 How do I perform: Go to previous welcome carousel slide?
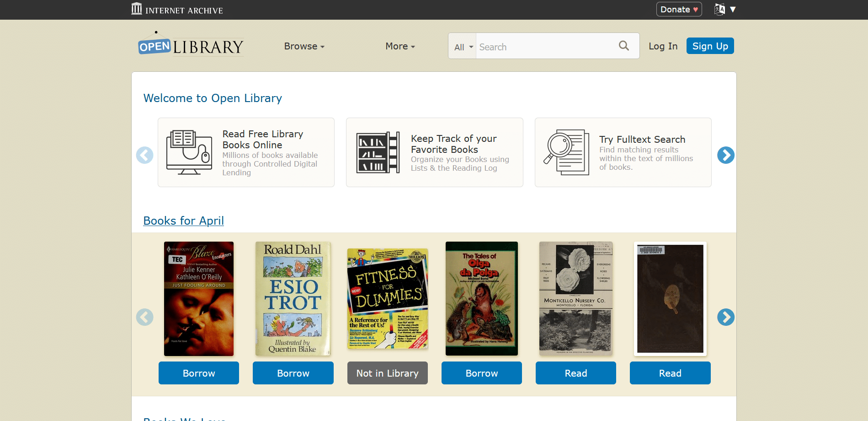pyautogui.click(x=145, y=155)
